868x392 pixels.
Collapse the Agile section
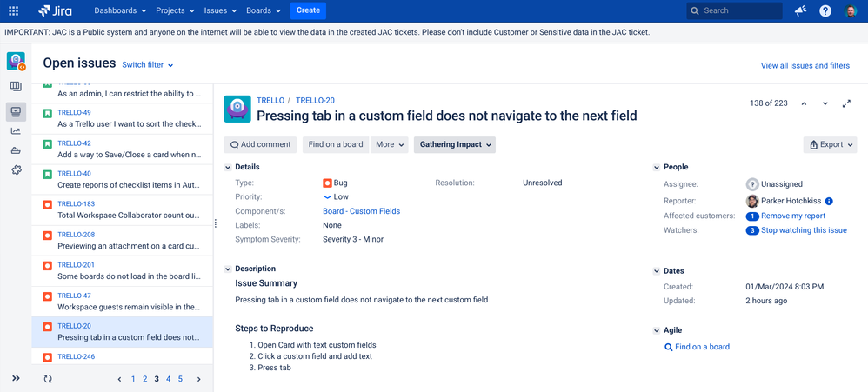pos(657,330)
